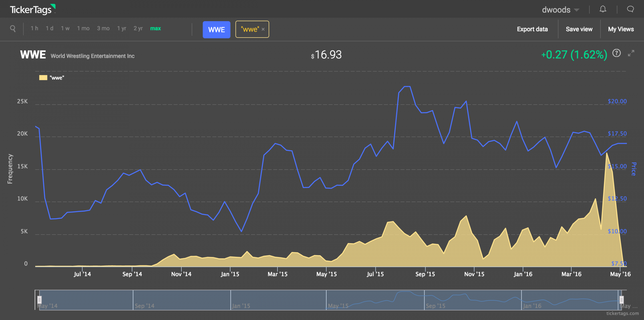Select the 1 w time range
This screenshot has width=644, height=320.
[x=65, y=28]
